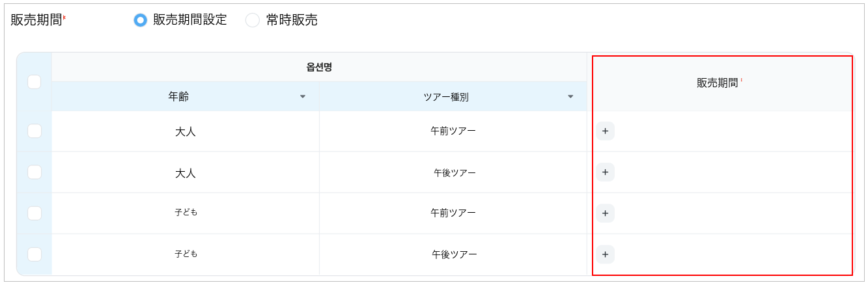
Task: Click the ツアー種別 column header label
Action: (446, 97)
